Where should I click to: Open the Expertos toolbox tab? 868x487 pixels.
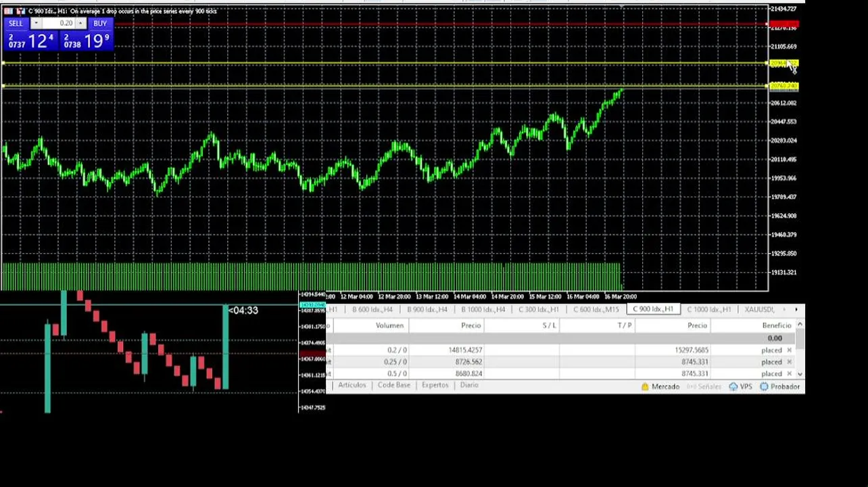[x=435, y=386]
